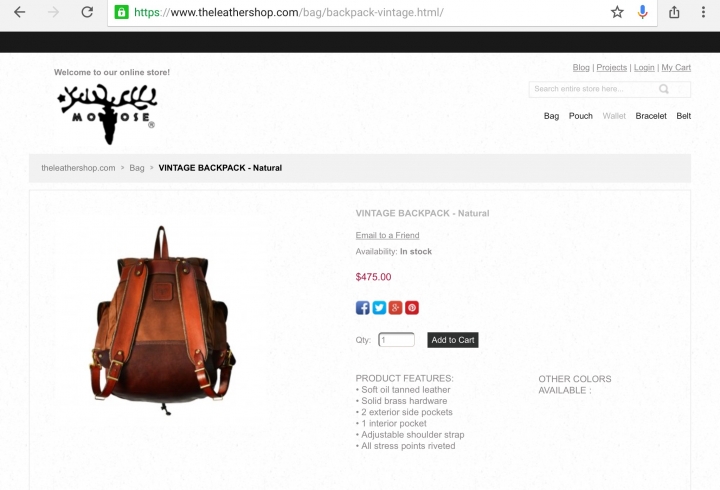
Task: Share product on Twitter
Action: pyautogui.click(x=379, y=308)
